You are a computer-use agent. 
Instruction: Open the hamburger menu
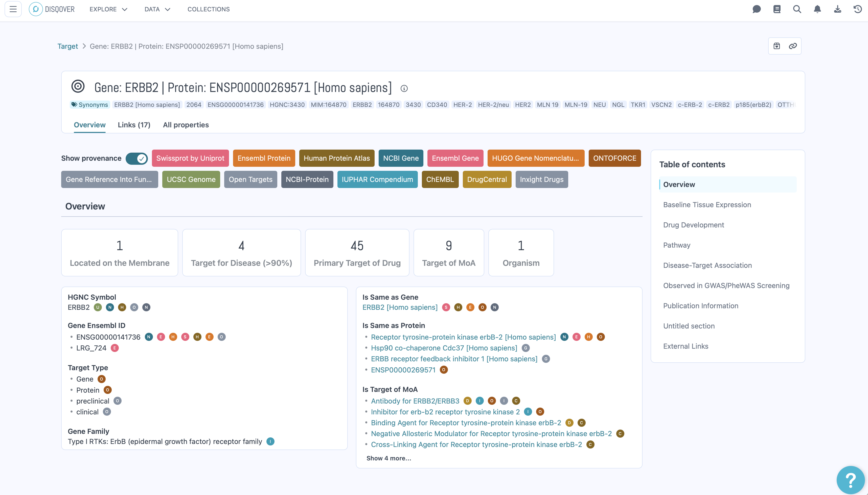point(13,9)
